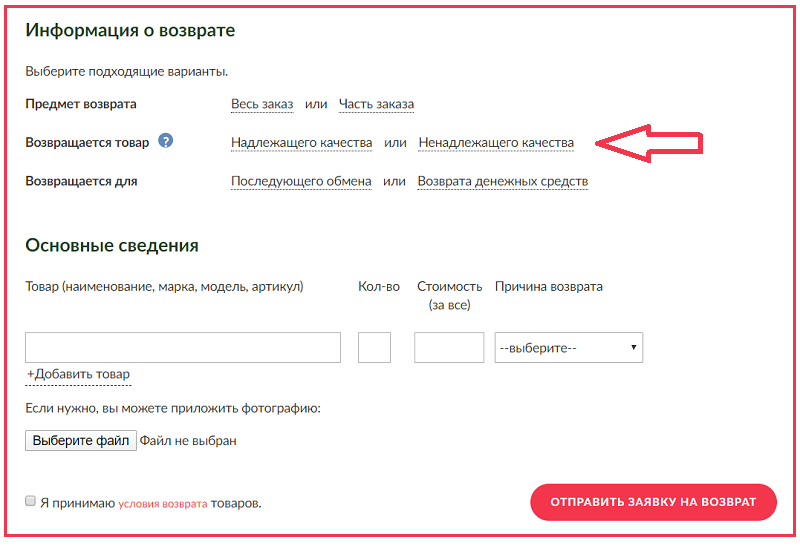Image resolution: width=800 pixels, height=546 pixels.
Task: Select Последующего обмена option
Action: [301, 182]
